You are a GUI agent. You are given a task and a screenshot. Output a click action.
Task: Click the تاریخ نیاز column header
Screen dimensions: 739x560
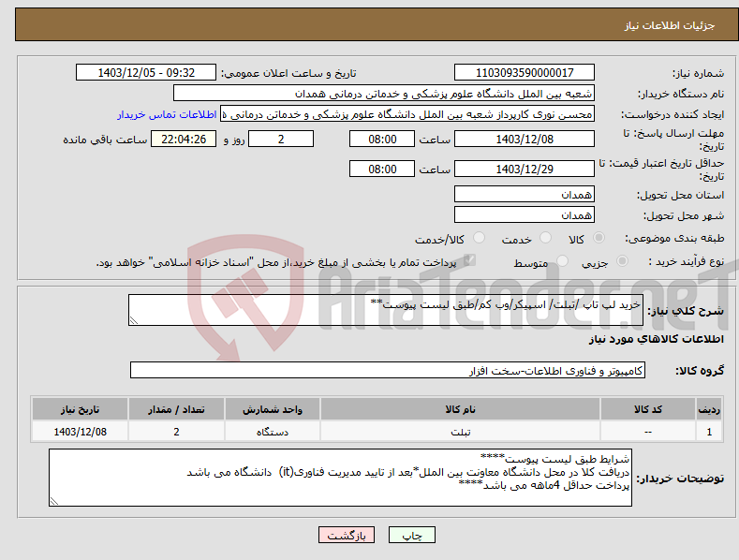pos(81,409)
